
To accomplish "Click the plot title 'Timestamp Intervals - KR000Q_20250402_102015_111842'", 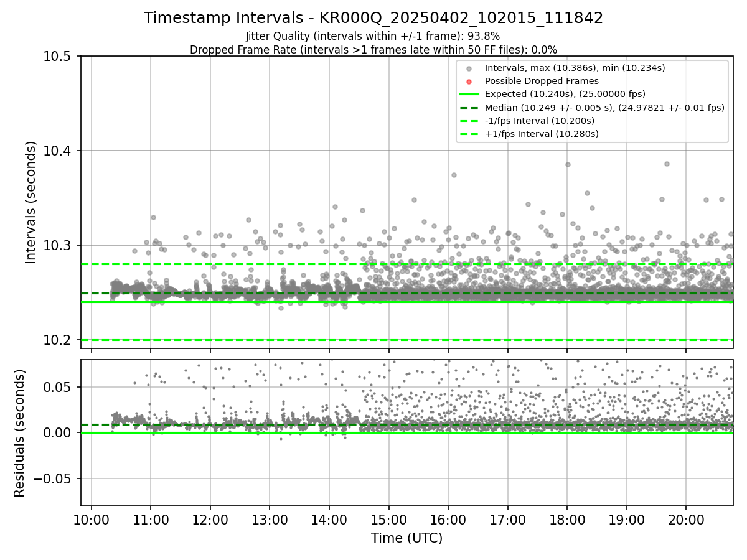I will click(374, 18).
